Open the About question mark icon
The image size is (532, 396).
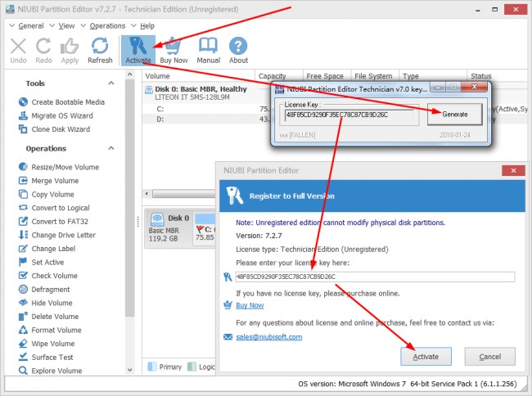[x=238, y=51]
